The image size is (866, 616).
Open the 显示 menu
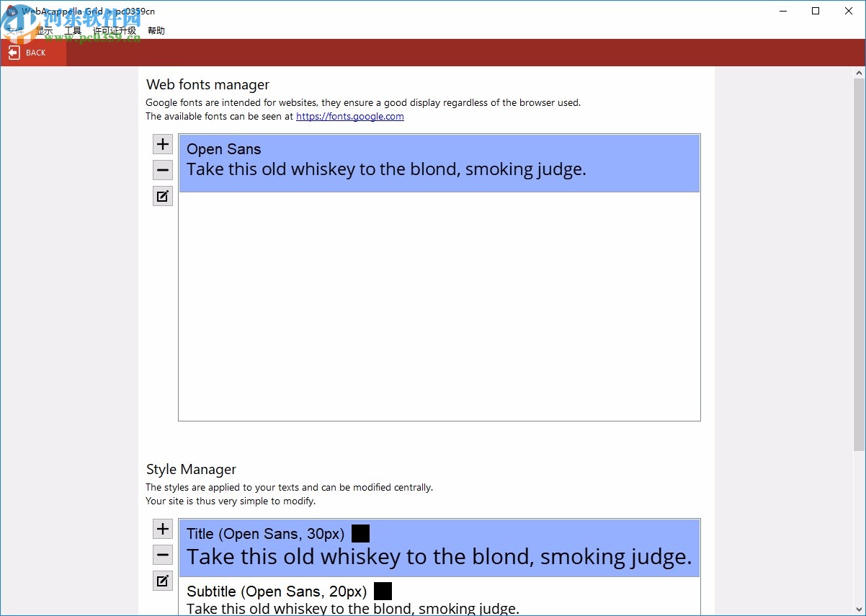[x=45, y=31]
